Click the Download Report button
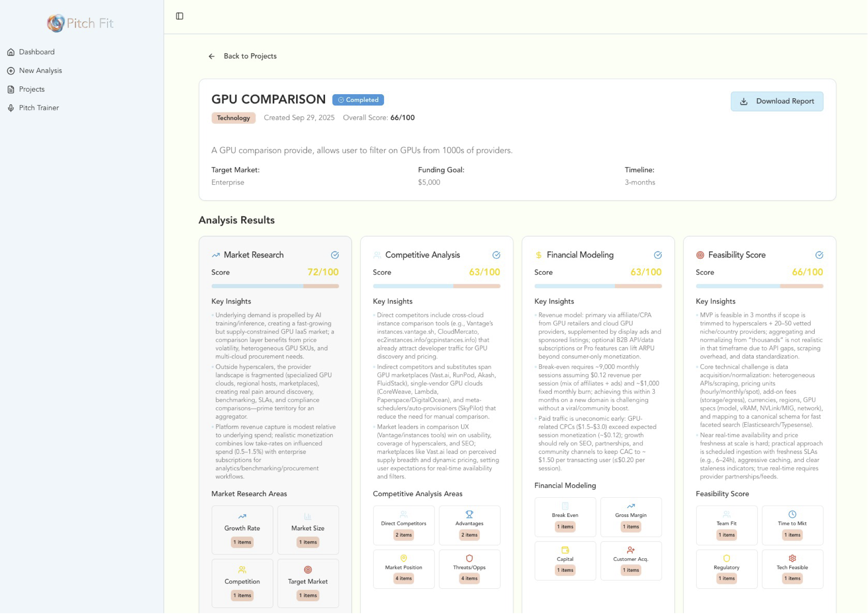This screenshot has width=868, height=614. [x=777, y=101]
